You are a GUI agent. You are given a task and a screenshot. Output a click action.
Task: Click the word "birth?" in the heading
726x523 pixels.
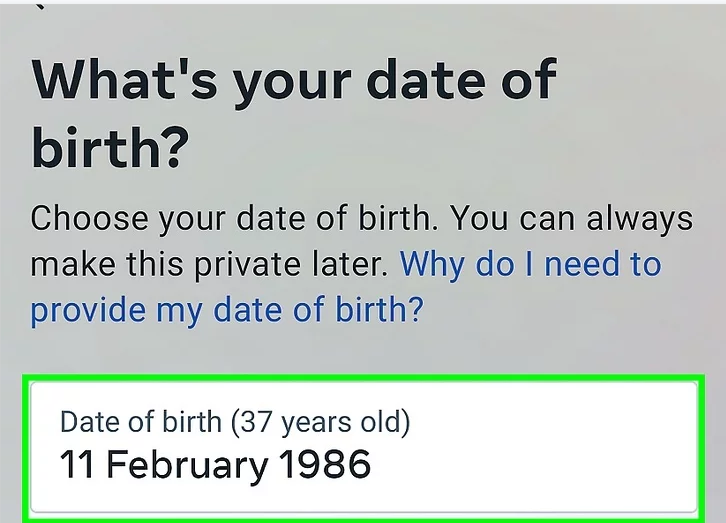110,148
